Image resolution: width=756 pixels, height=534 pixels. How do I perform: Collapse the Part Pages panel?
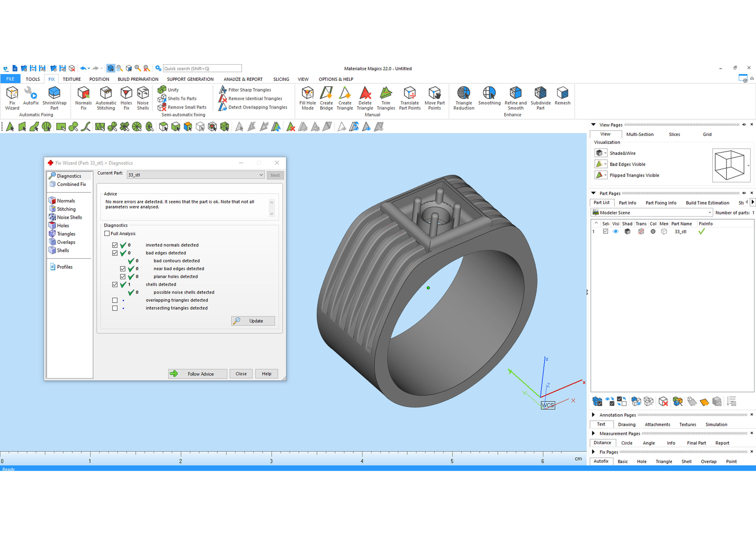[593, 193]
